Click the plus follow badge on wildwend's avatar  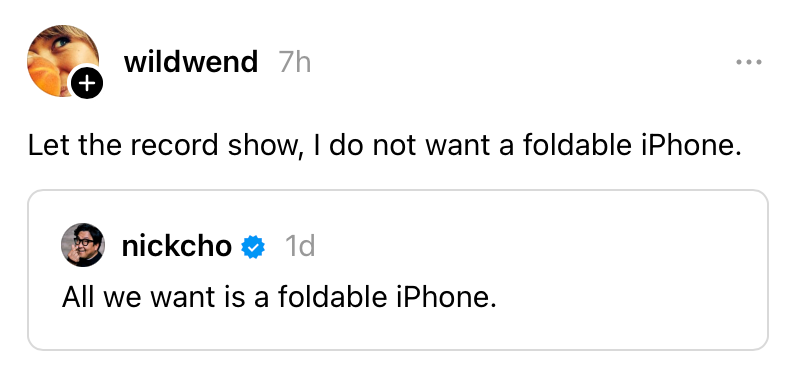pyautogui.click(x=87, y=83)
